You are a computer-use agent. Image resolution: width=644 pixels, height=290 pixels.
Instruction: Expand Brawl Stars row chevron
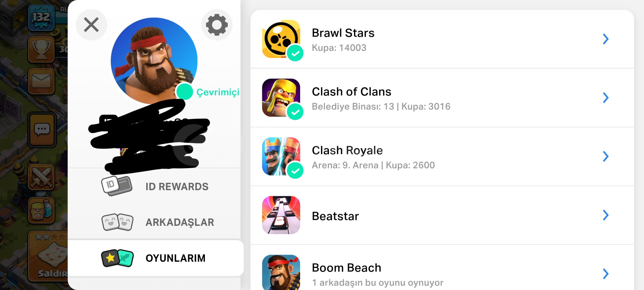click(606, 39)
